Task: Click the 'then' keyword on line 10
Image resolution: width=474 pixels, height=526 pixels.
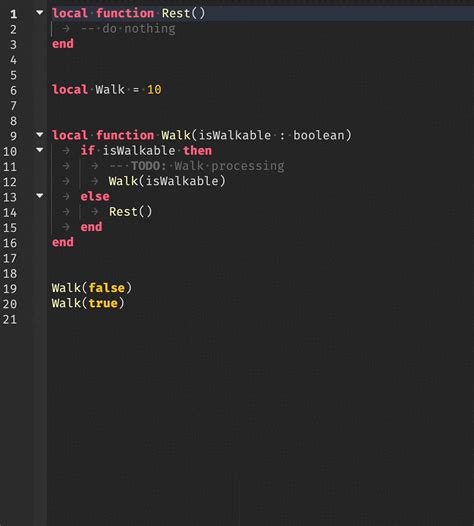Action: click(x=198, y=151)
